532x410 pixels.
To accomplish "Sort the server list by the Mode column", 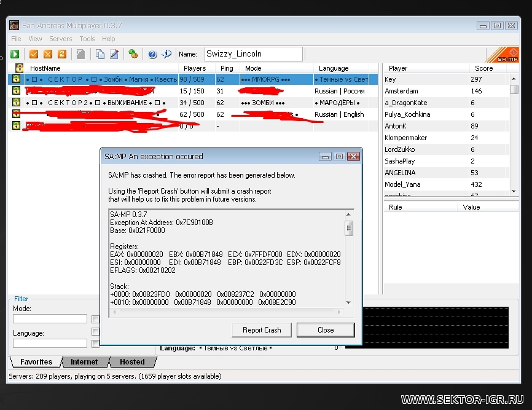I will coord(276,68).
